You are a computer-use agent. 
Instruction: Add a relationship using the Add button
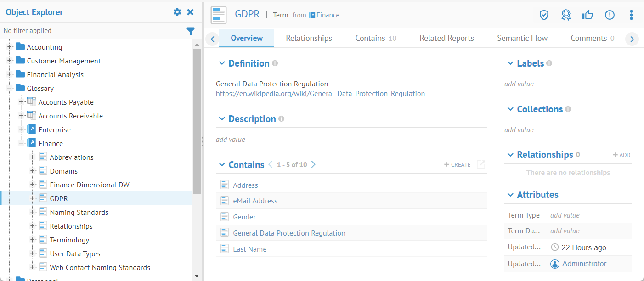621,155
